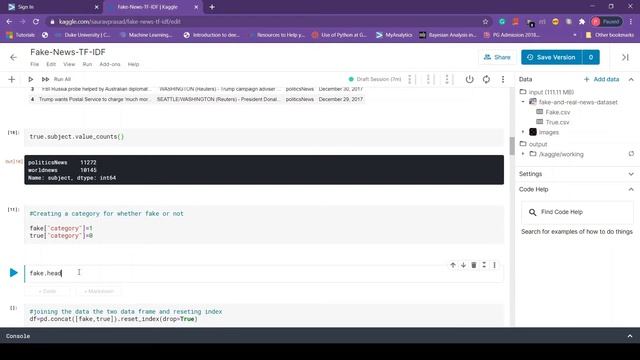The image size is (640, 360).
Task: Run the fake.head cell play button
Action: tap(13, 273)
